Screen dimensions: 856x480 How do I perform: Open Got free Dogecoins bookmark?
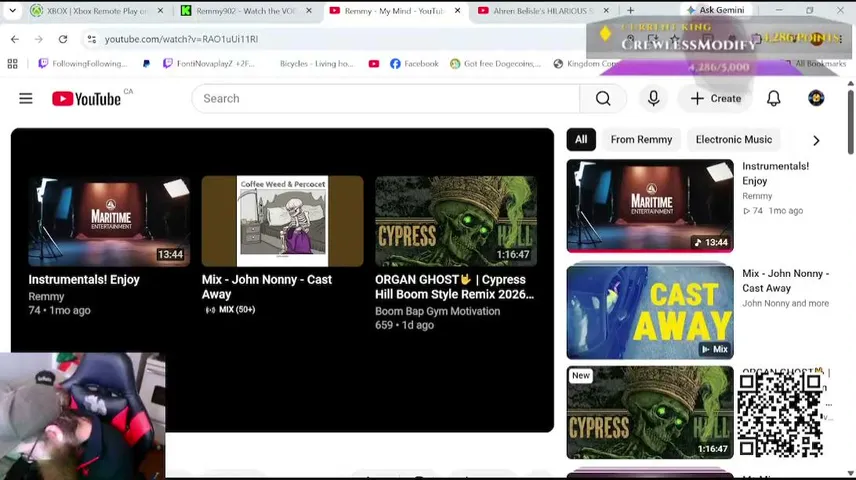click(x=495, y=64)
